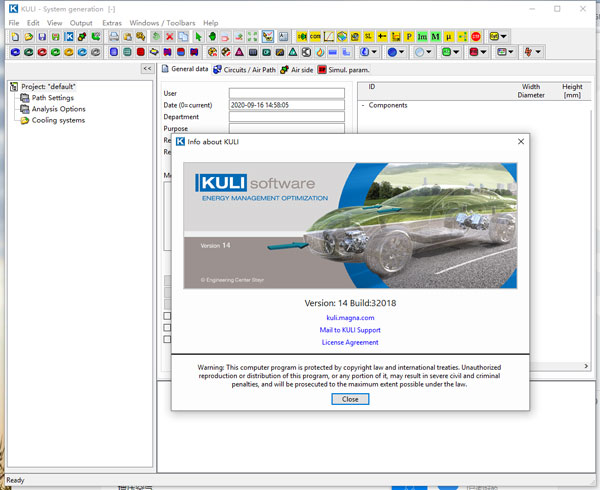
Task: Click the 'SL' toolbar icon
Action: pyautogui.click(x=369, y=37)
